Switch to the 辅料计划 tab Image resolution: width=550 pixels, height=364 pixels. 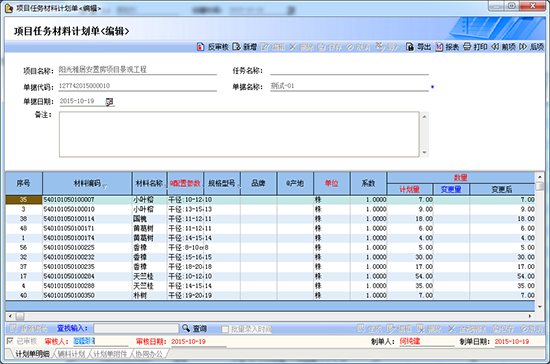coord(71,354)
